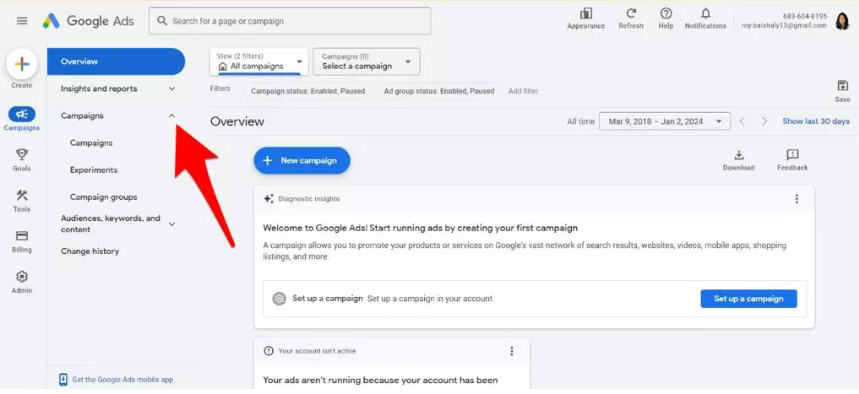The width and height of the screenshot is (859, 394).
Task: Click the search magnifier icon
Action: (x=162, y=21)
